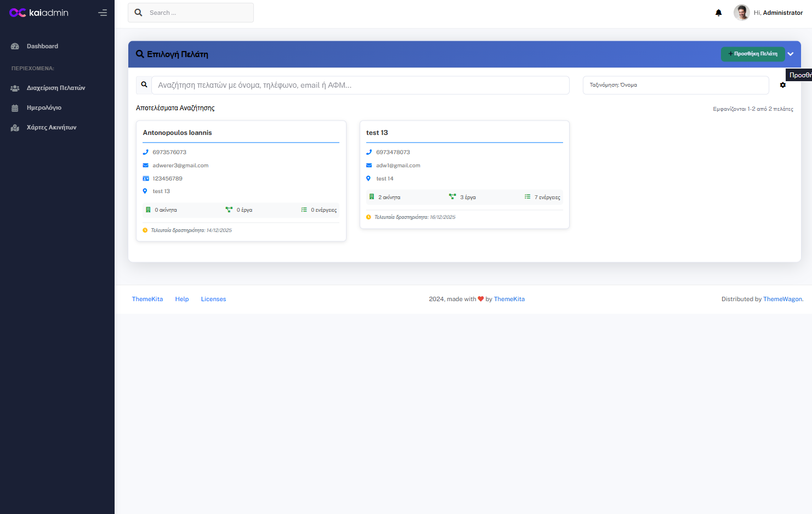Click the notification bell icon
This screenshot has height=514, width=812.
pos(718,13)
